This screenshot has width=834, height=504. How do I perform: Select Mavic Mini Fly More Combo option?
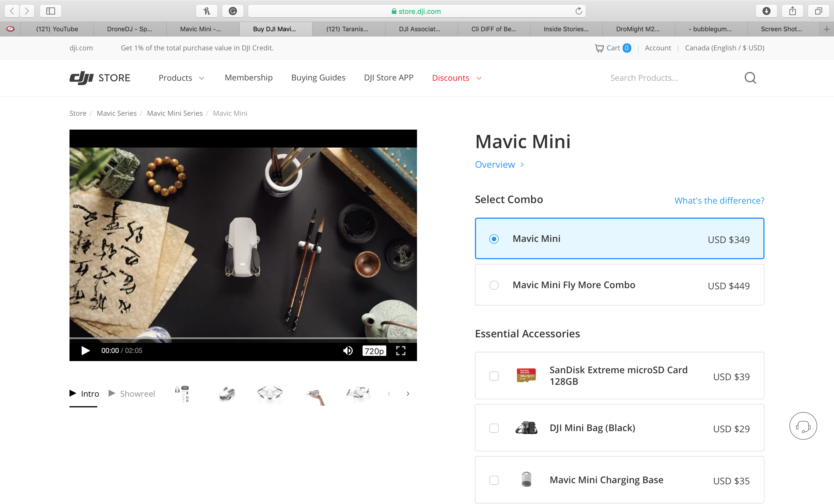[494, 285]
